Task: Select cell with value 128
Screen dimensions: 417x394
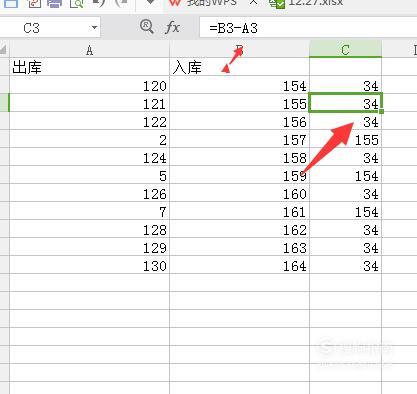Action: pyautogui.click(x=89, y=229)
